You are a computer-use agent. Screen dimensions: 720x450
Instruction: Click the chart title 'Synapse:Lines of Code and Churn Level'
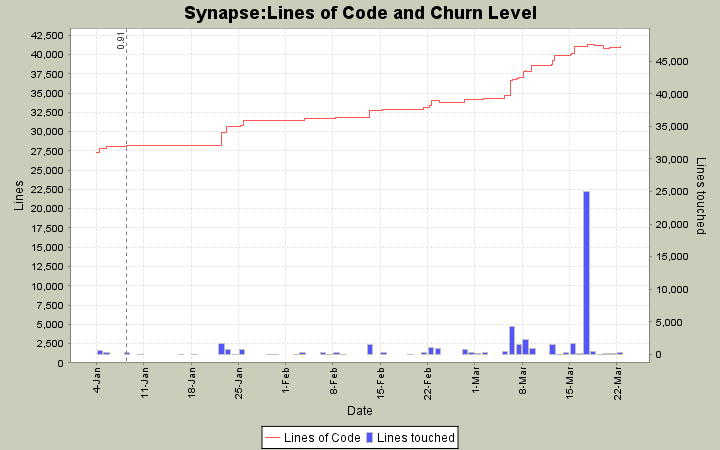360,13
